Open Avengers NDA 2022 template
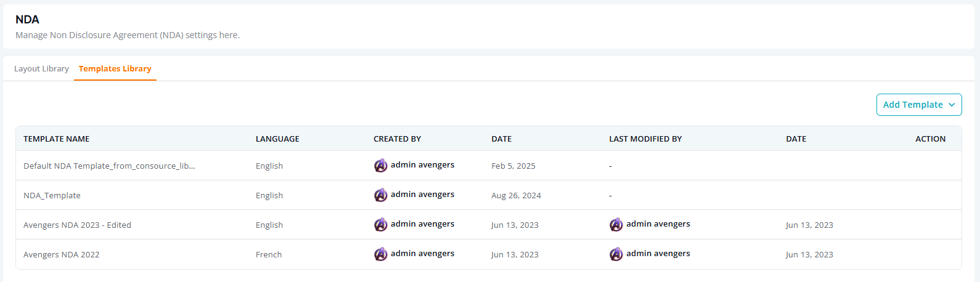Image resolution: width=980 pixels, height=282 pixels. (61, 254)
